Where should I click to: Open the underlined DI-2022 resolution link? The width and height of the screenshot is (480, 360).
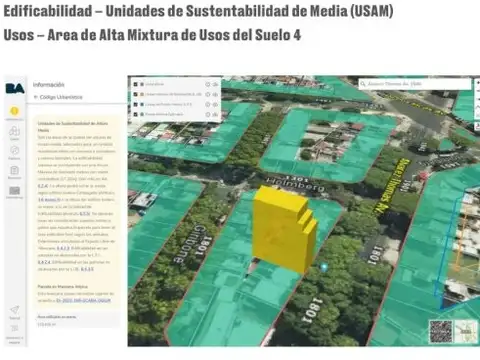pyautogui.click(x=83, y=300)
